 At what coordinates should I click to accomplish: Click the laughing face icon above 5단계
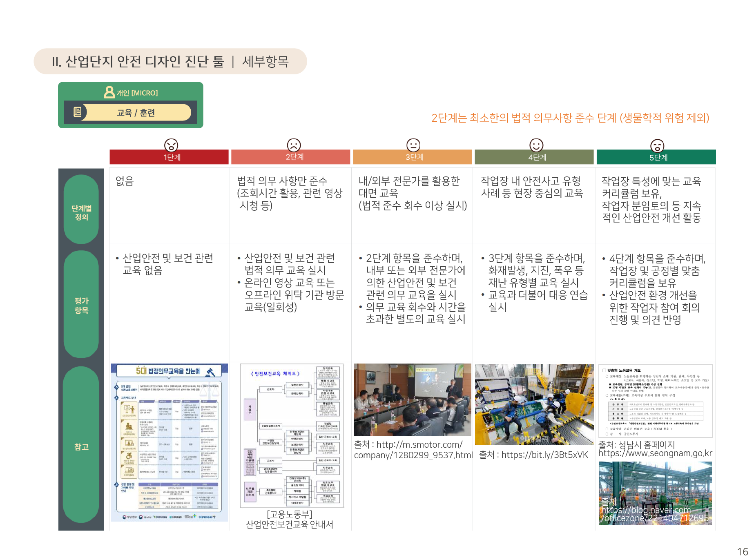[x=657, y=145]
